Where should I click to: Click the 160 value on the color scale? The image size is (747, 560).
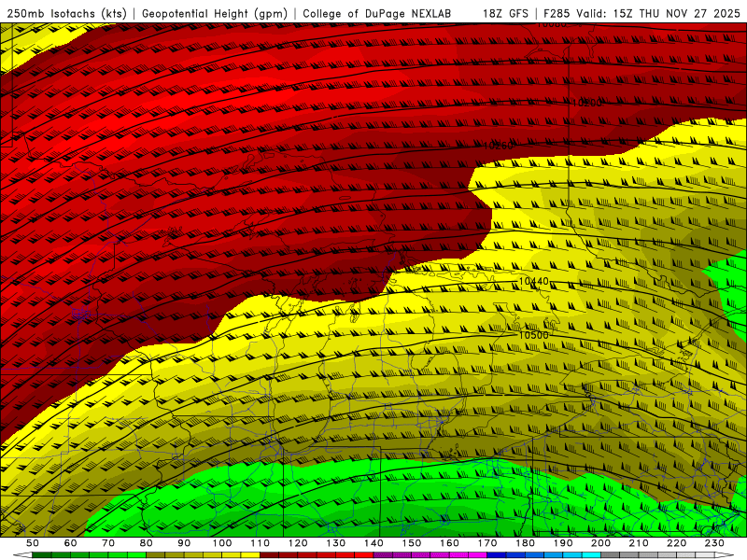tap(450, 543)
